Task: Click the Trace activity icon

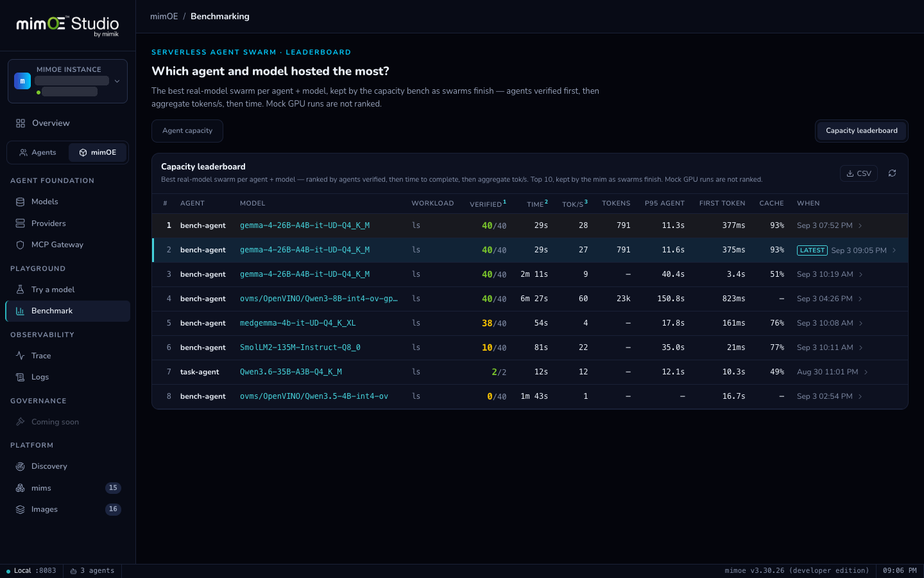Action: (20, 356)
